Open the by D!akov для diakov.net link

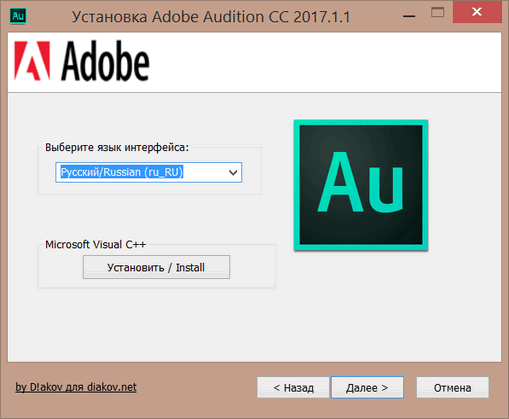pyautogui.click(x=76, y=387)
